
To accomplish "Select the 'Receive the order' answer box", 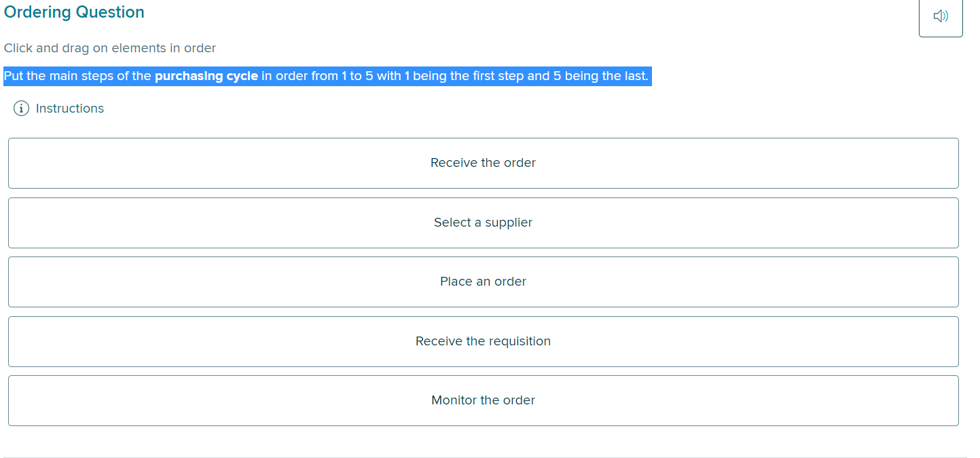I will (483, 163).
